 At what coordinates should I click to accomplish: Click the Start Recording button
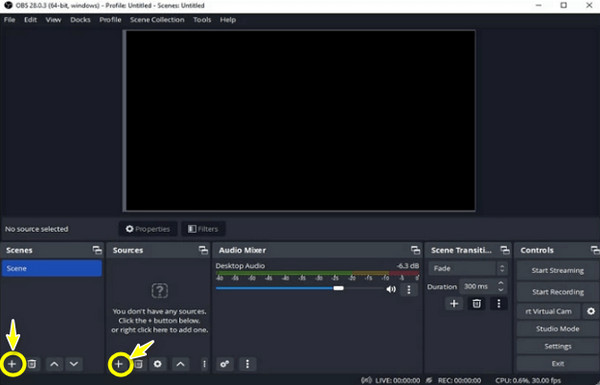click(x=558, y=292)
